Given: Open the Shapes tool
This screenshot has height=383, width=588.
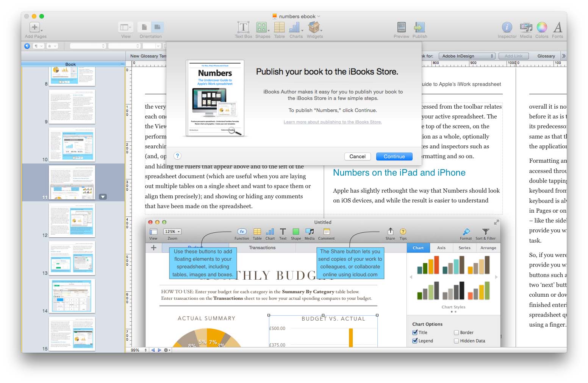Looking at the screenshot, I should pos(262,27).
